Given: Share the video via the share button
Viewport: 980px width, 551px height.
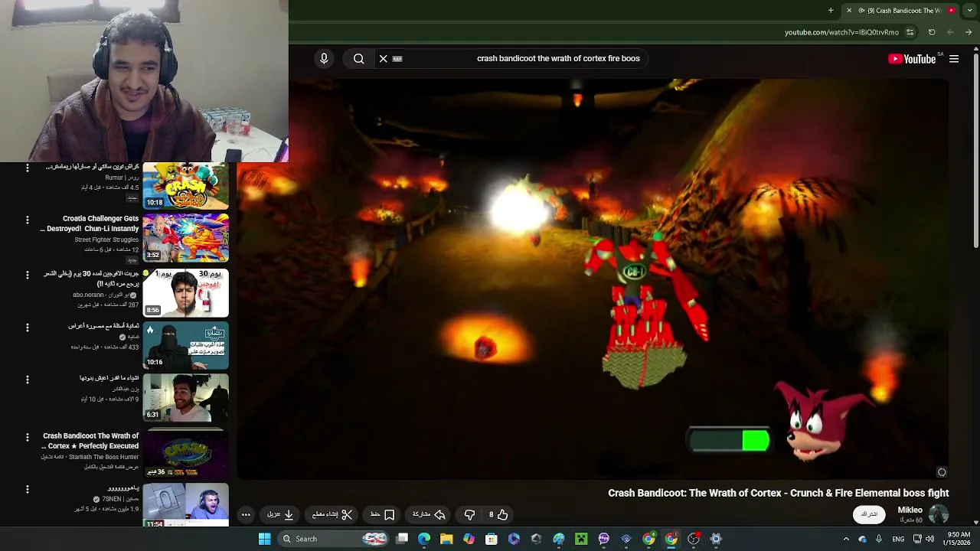Looking at the screenshot, I should point(430,514).
